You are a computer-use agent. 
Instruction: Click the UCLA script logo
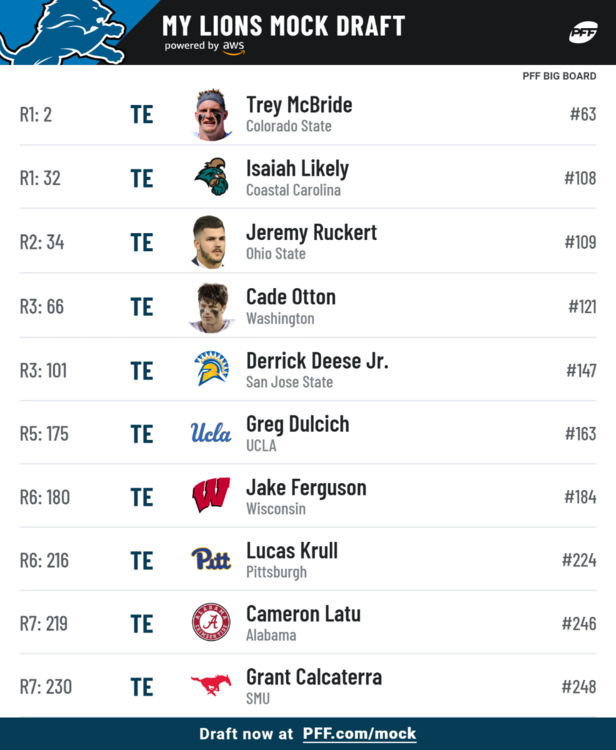point(211,433)
